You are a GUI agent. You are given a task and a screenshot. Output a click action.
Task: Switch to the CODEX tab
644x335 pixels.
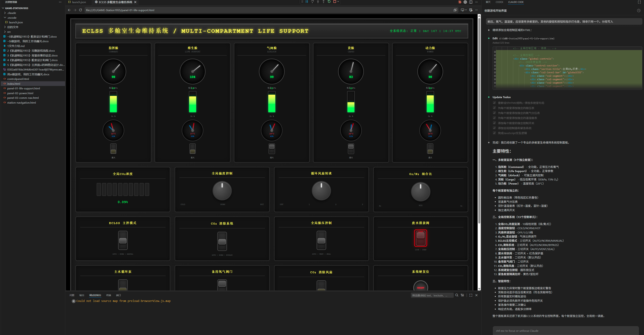pos(499,2)
